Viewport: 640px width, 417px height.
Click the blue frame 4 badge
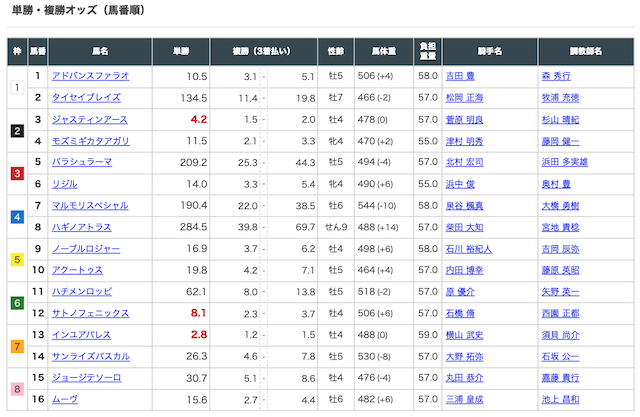[17, 216]
